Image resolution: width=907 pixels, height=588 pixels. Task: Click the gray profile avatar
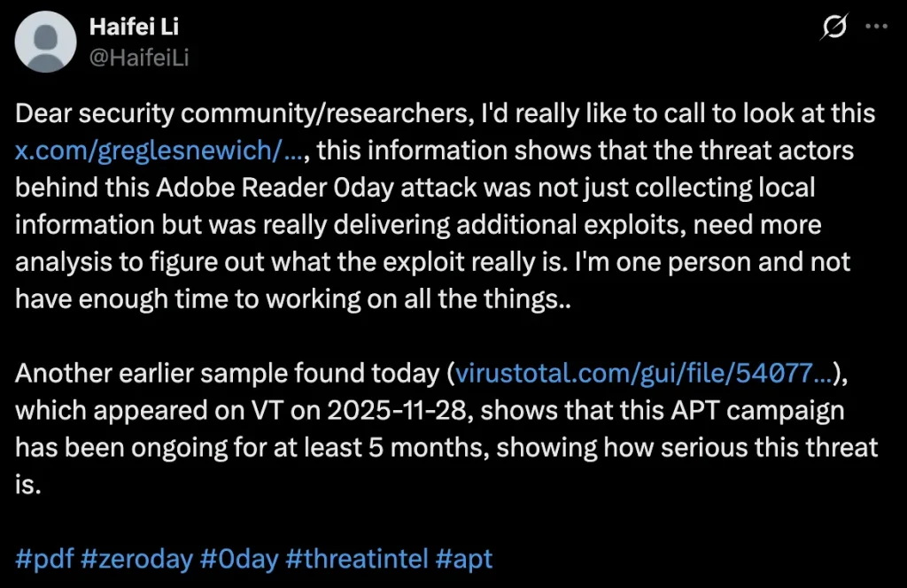pyautogui.click(x=43, y=42)
